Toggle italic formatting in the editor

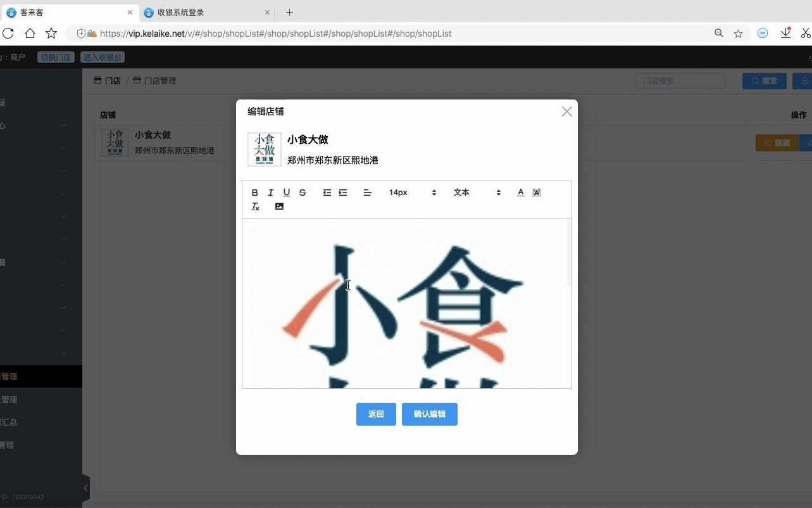(x=270, y=193)
